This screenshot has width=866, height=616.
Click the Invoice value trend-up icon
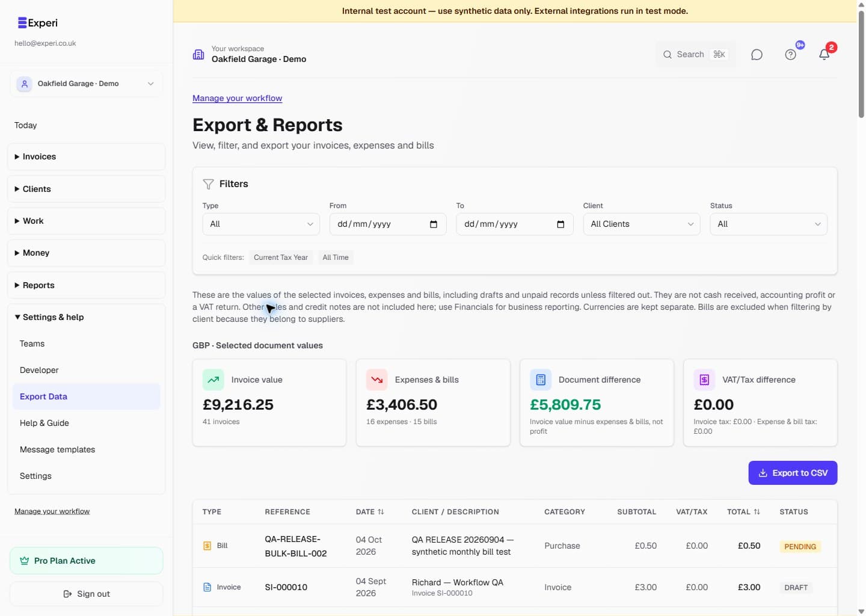point(213,380)
